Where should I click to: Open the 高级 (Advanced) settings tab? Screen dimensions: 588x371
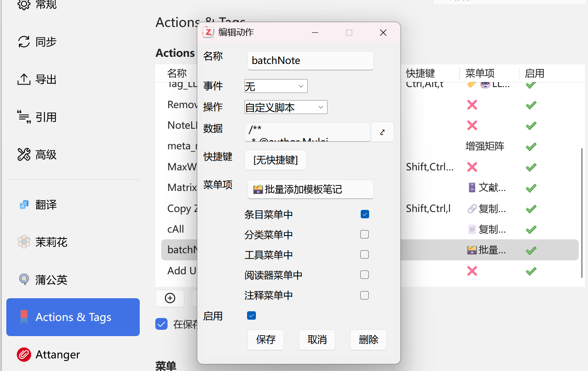[45, 155]
